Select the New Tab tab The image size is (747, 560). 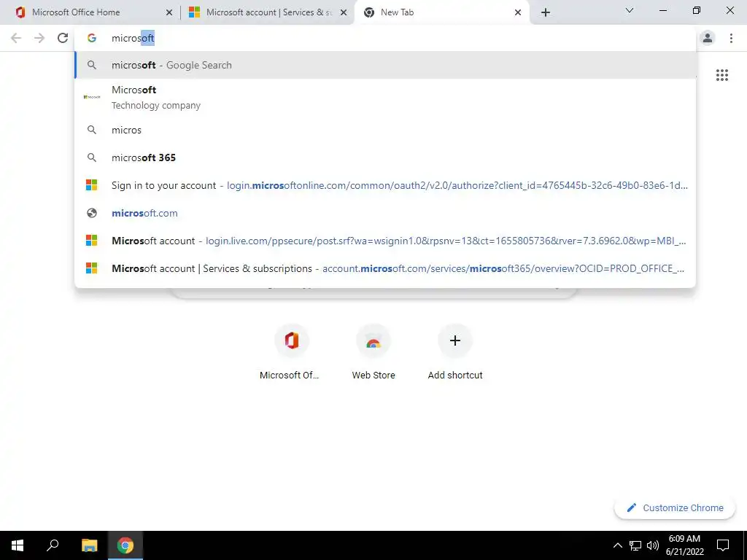(441, 12)
